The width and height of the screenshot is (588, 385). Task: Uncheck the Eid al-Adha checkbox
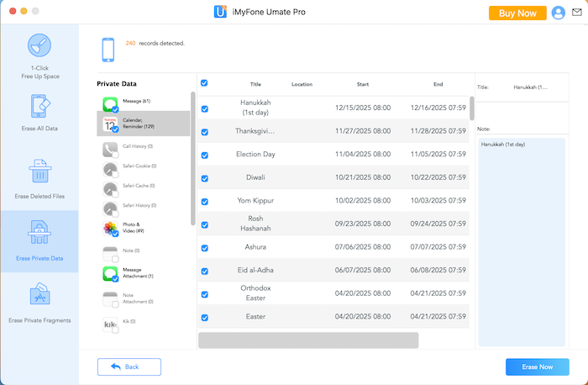pos(204,272)
